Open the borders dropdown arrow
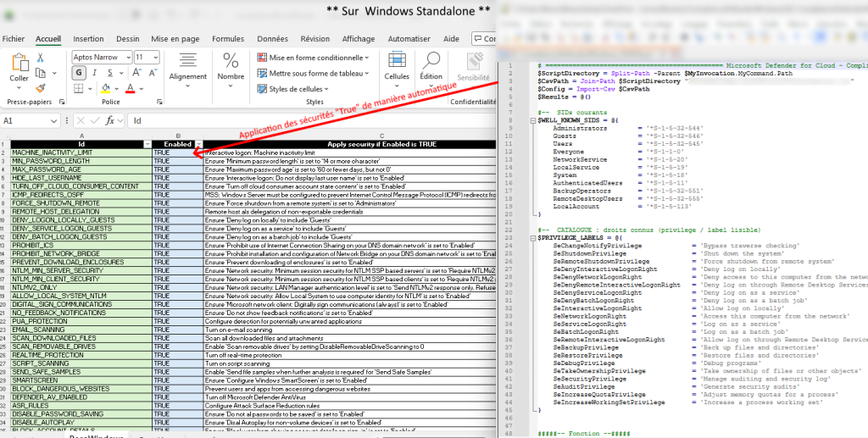This screenshot has height=438, width=868. click(92, 88)
